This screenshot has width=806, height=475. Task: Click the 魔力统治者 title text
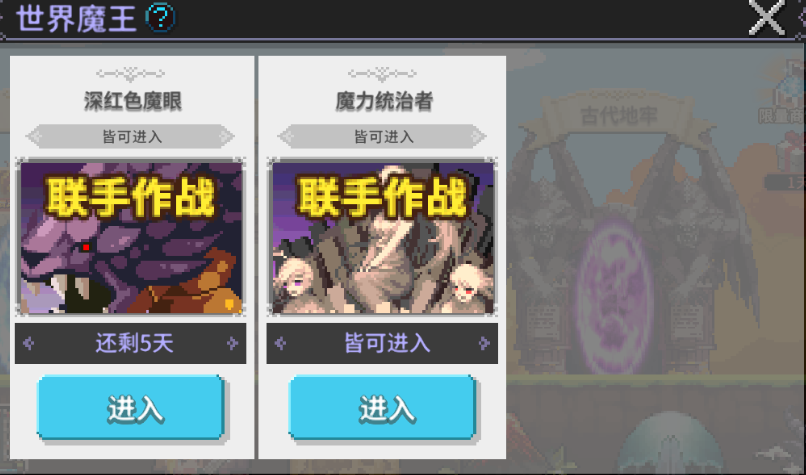(384, 101)
